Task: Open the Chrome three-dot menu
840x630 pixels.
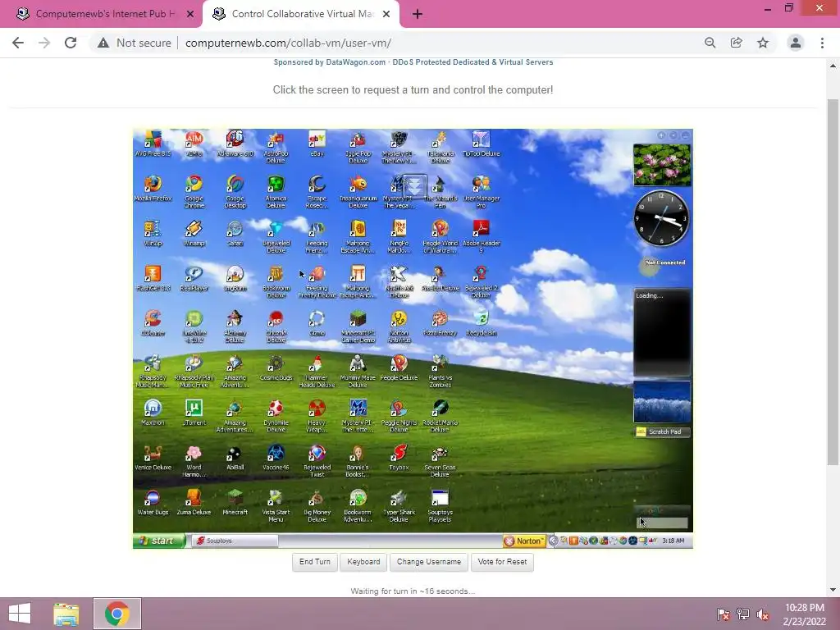Action: click(x=822, y=43)
